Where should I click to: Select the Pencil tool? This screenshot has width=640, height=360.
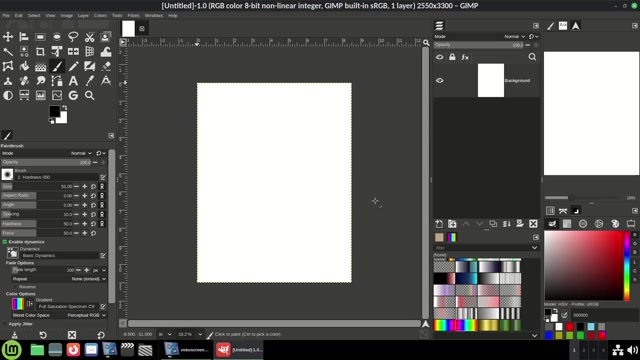tap(73, 66)
